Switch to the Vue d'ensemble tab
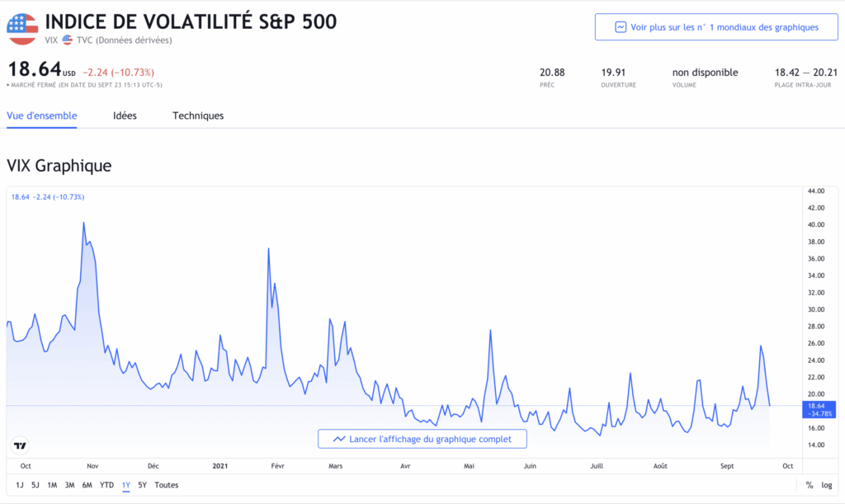 pyautogui.click(x=41, y=115)
